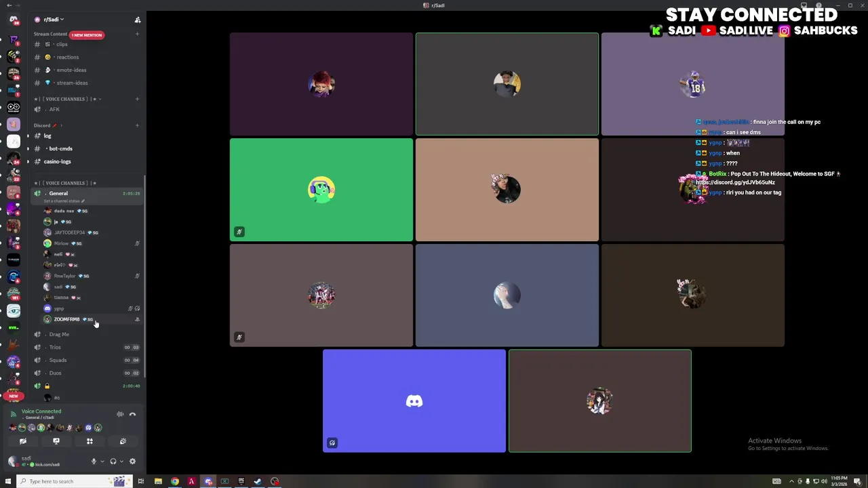
Task: Open Chrome from the taskbar
Action: (175, 481)
